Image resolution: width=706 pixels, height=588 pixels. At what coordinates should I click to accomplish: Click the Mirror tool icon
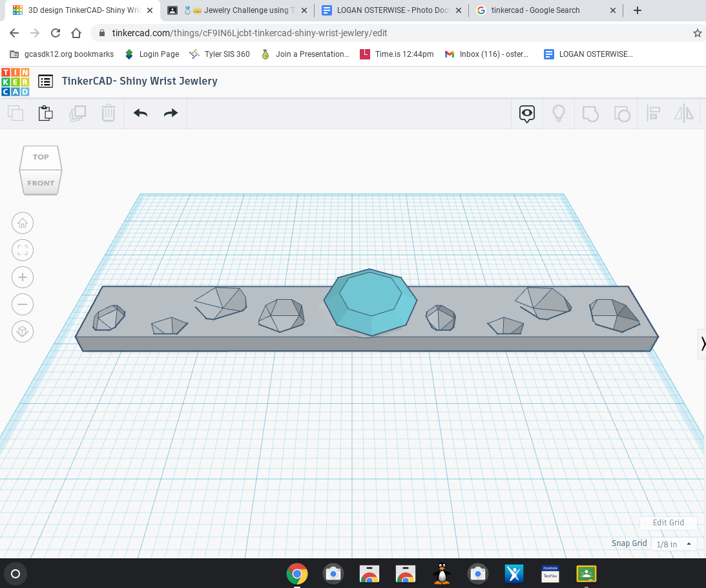coord(684,114)
